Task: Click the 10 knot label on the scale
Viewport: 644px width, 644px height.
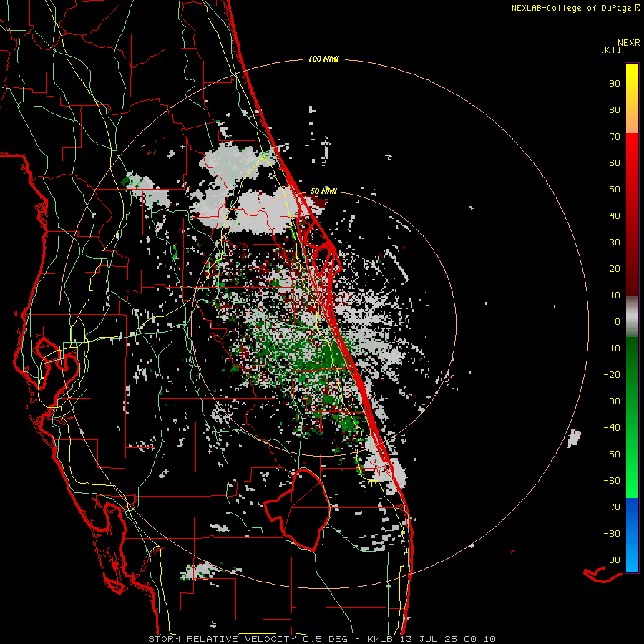Action: coord(615,296)
